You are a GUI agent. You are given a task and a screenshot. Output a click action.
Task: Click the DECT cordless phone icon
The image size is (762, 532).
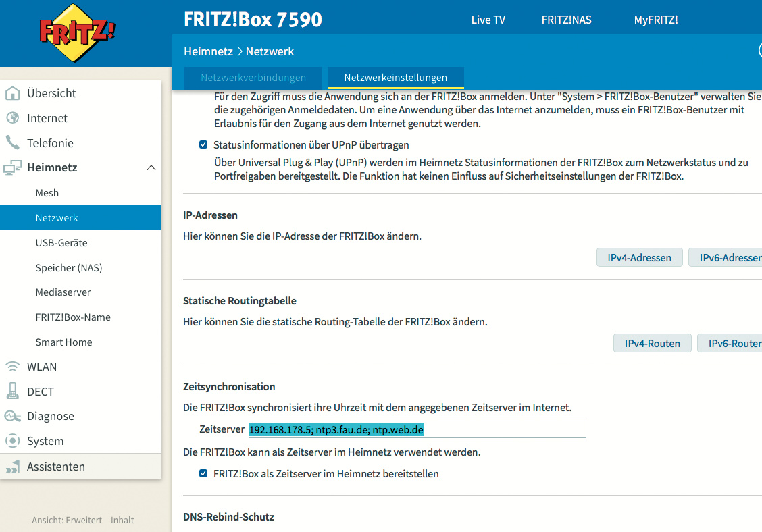click(13, 391)
